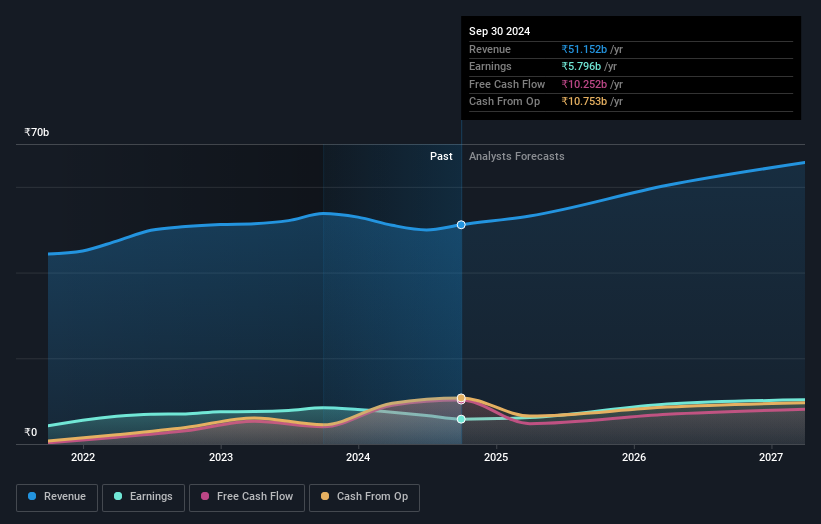The width and height of the screenshot is (821, 524).
Task: Click the 2022 x-axis label
Action: tap(83, 457)
